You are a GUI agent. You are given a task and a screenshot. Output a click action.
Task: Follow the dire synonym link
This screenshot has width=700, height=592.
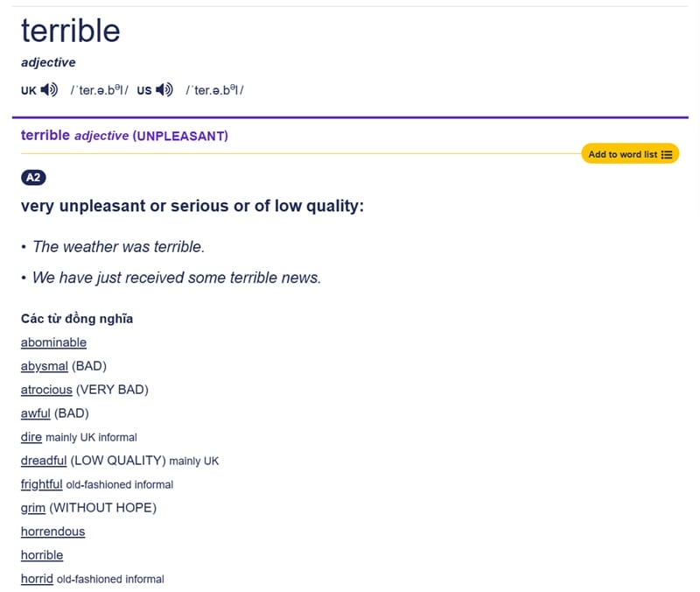(x=31, y=437)
